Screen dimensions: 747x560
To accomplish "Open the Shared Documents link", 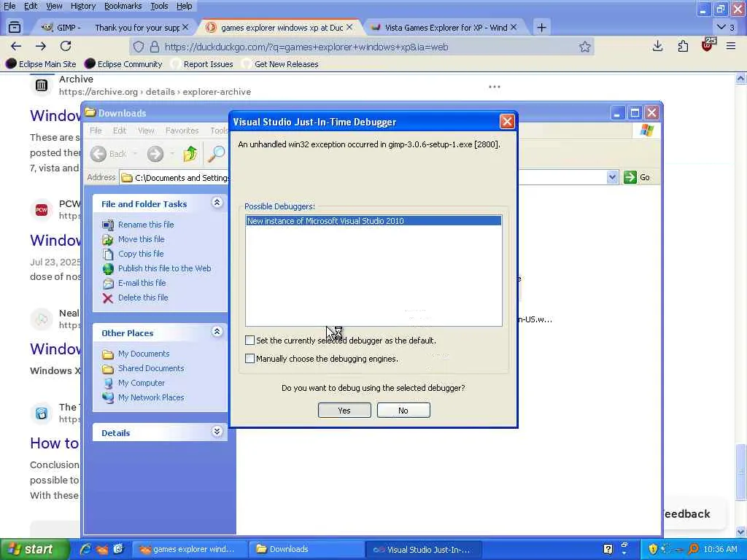I will pyautogui.click(x=151, y=368).
